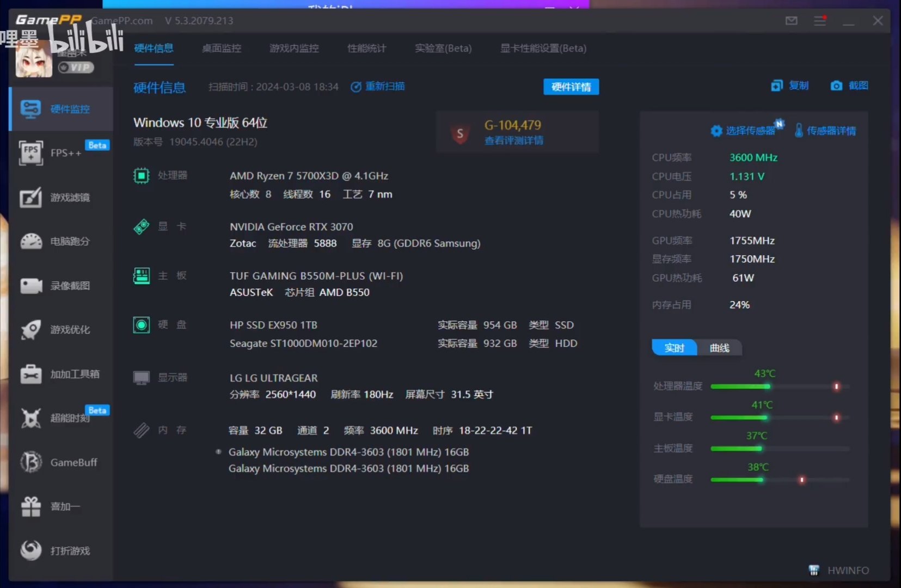Click the 3600 MHz CPU frequency value

[753, 157]
